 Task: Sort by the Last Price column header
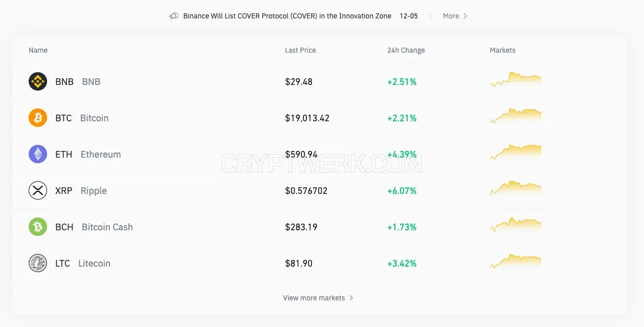coord(300,50)
